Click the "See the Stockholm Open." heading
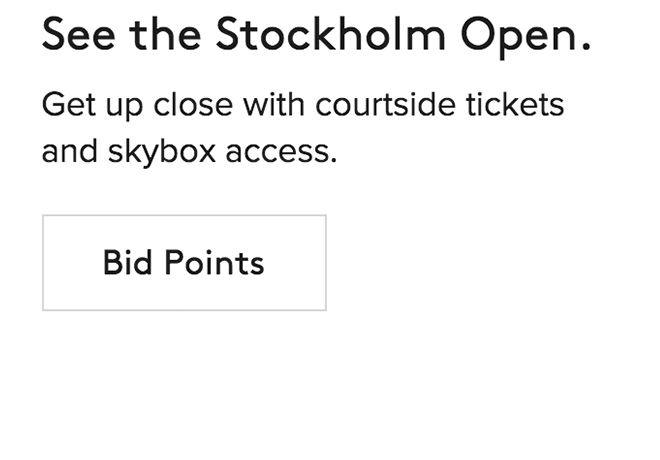660x460 pixels. [316, 37]
